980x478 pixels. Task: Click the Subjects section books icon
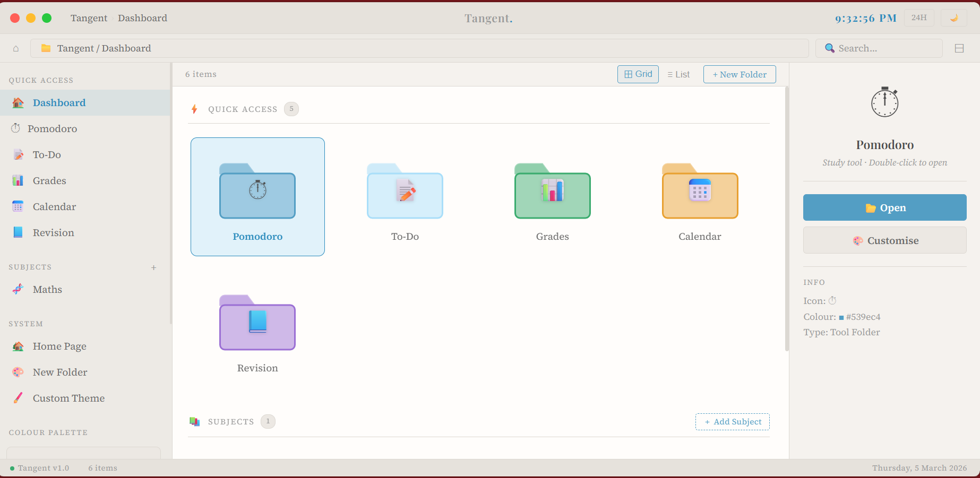click(195, 422)
